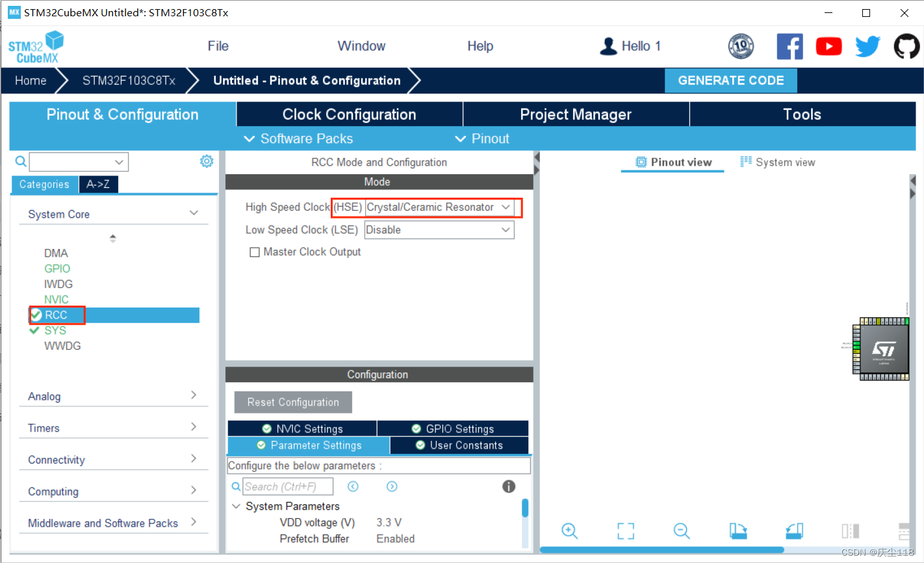
Task: Go to previous search result arrow icon
Action: click(353, 486)
